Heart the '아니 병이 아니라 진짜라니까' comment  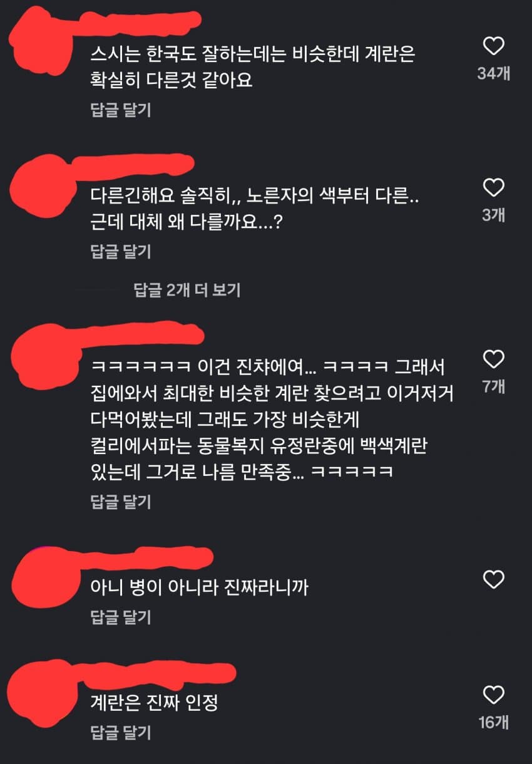click(x=494, y=579)
